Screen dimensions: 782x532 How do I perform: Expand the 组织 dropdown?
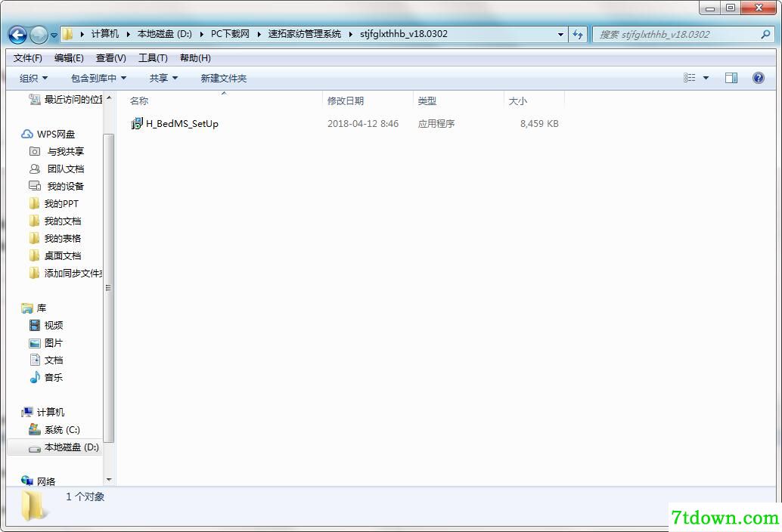[33, 78]
